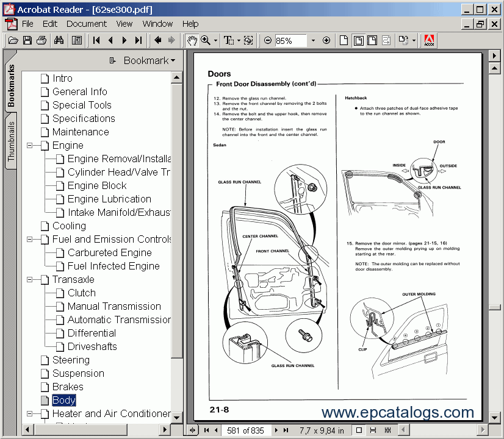Print the document using the printer icon
Screen dimensions: 504x439
pos(41,40)
